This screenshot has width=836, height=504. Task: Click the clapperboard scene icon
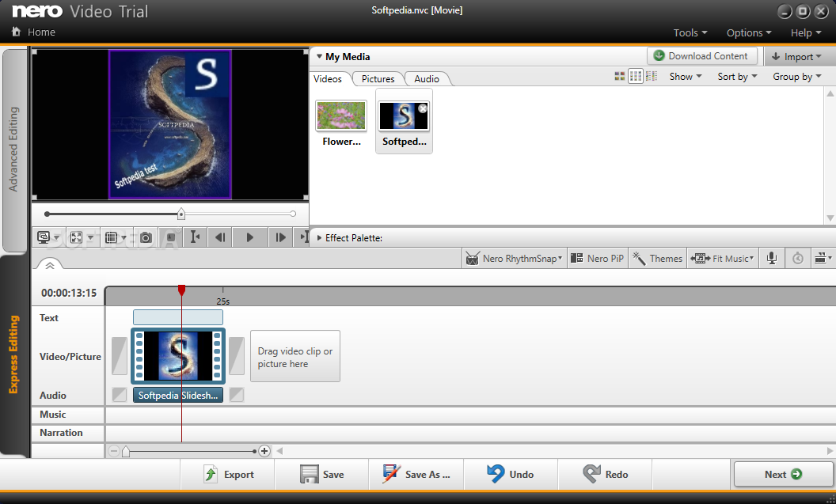click(x=821, y=259)
